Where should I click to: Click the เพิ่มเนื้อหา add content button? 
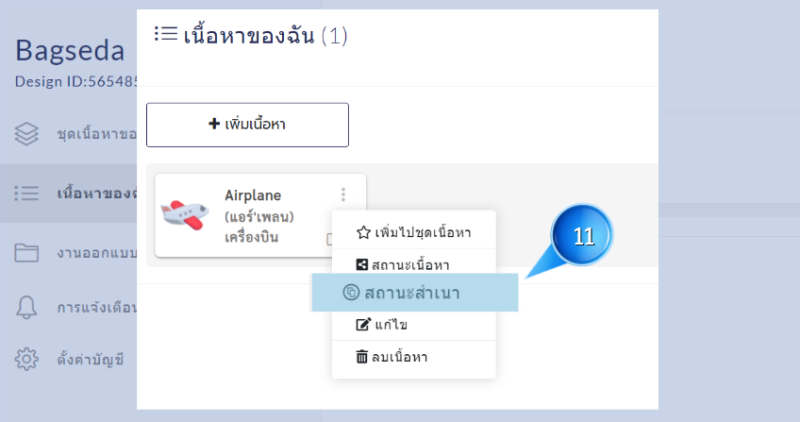coord(247,125)
